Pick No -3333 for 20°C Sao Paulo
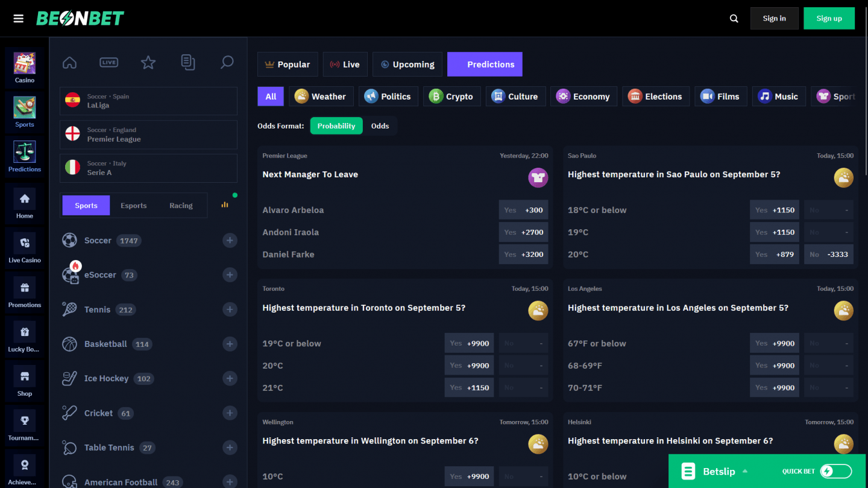This screenshot has width=868, height=488. [829, 255]
